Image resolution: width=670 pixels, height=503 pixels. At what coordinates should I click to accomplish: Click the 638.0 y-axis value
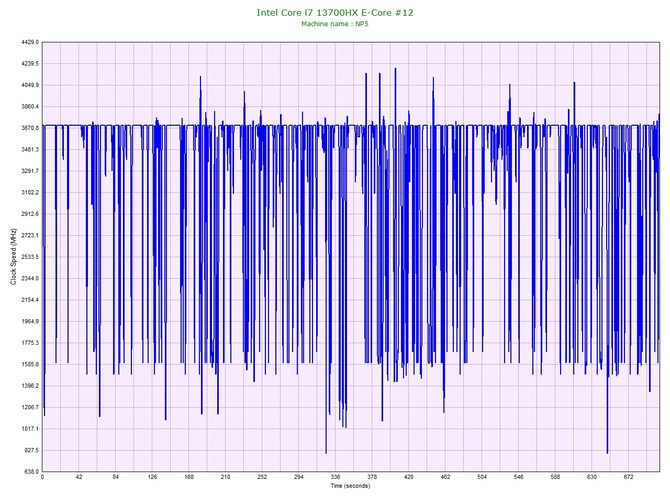[x=31, y=471]
